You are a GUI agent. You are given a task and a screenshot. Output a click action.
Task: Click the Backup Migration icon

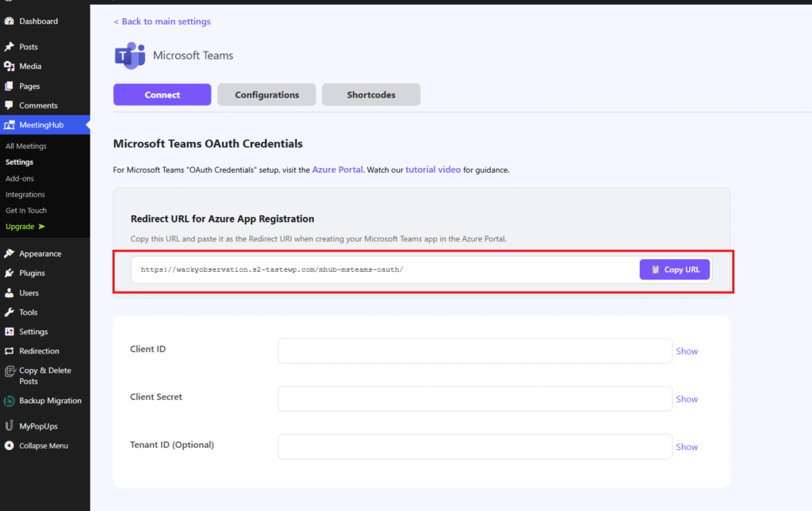(x=10, y=401)
